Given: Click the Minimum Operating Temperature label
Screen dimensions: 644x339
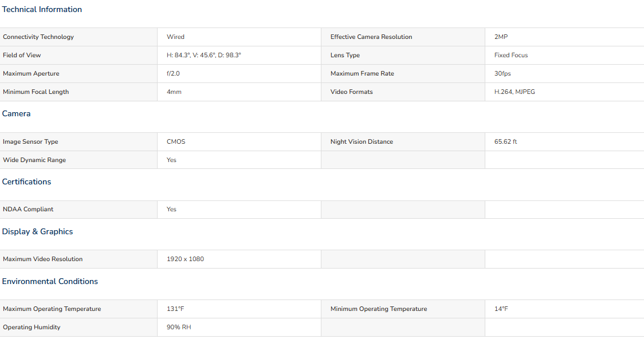Looking at the screenshot, I should coord(379,309).
